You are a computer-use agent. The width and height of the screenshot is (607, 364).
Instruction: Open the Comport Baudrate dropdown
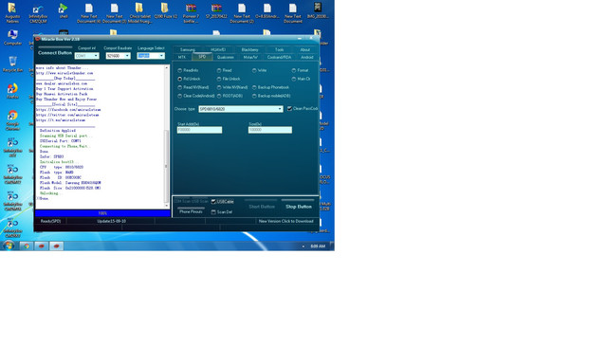tap(118, 56)
